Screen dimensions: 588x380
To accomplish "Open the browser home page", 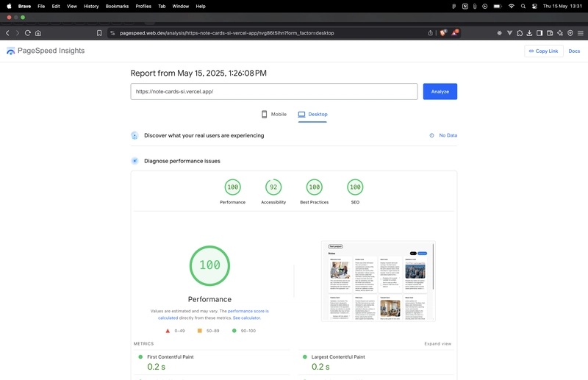I will pos(38,33).
